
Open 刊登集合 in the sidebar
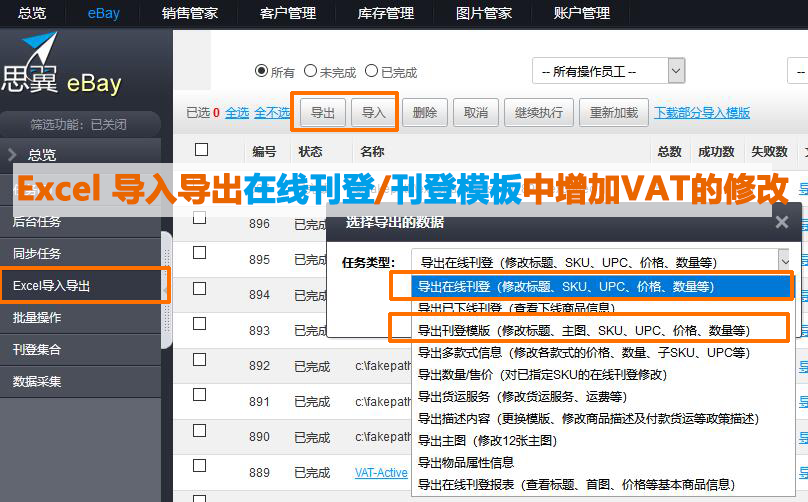[80, 349]
